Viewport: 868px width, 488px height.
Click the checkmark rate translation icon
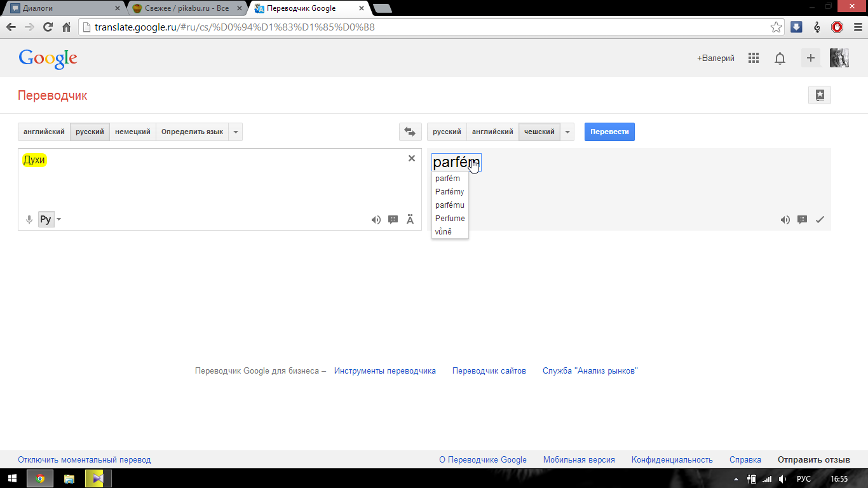point(820,220)
